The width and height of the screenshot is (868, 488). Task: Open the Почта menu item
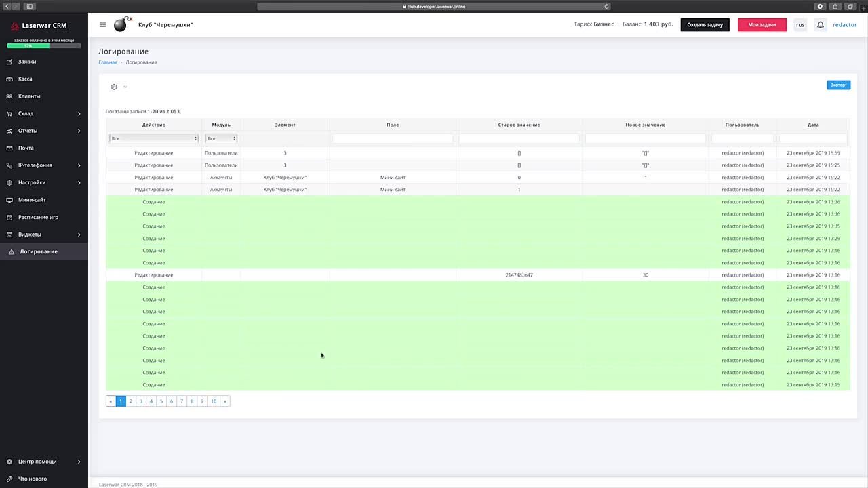[26, 148]
